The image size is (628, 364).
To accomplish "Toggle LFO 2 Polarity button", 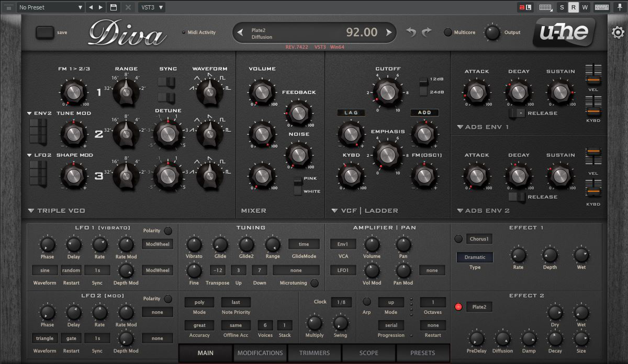I will [x=168, y=299].
